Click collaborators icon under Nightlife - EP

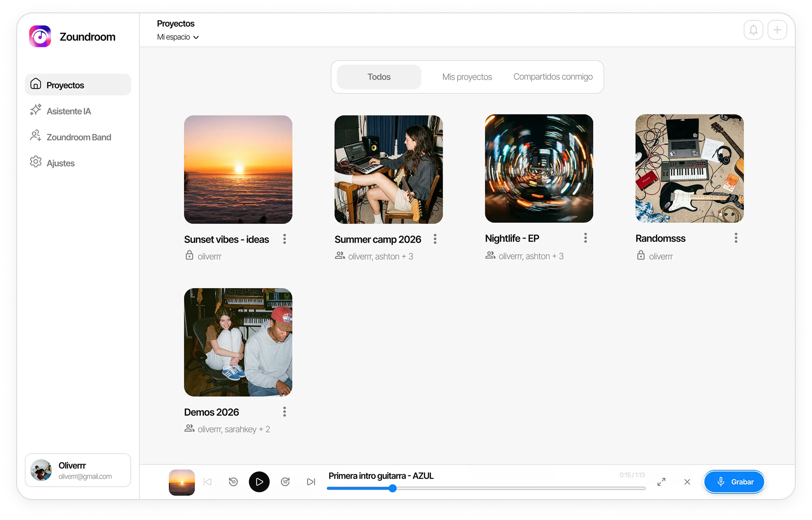click(490, 255)
